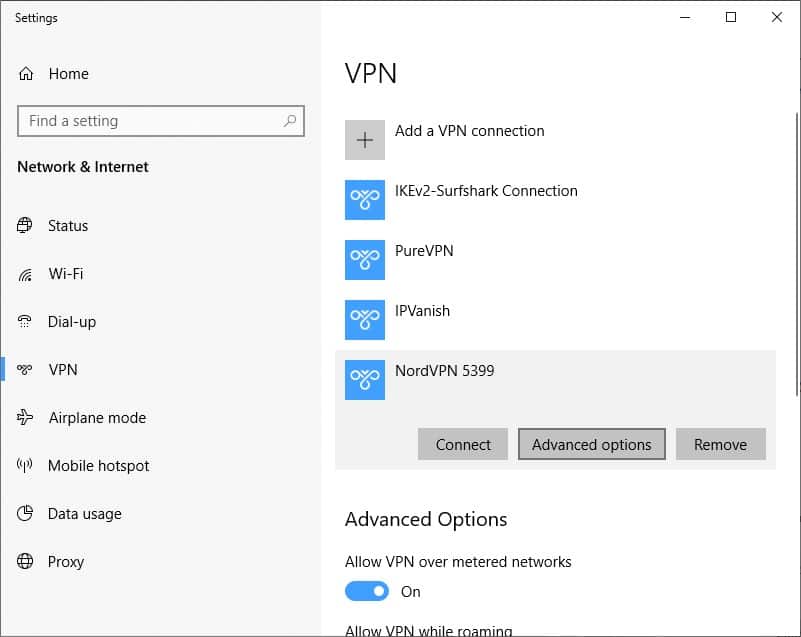
Task: Click the plus icon to add VPN
Action: click(365, 140)
